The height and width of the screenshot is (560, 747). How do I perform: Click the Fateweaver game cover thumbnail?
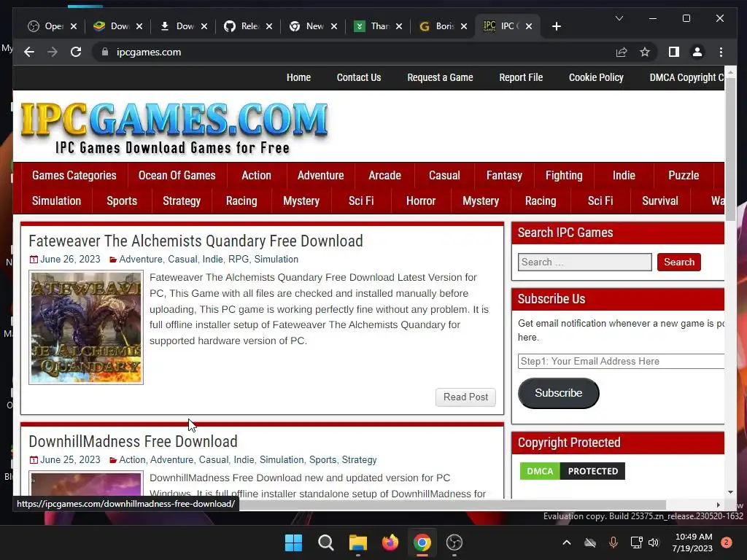(x=86, y=327)
